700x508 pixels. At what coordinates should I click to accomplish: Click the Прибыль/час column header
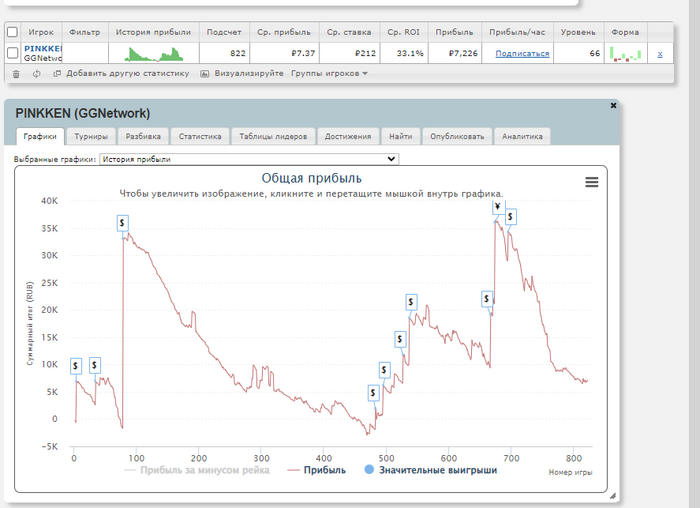[517, 32]
